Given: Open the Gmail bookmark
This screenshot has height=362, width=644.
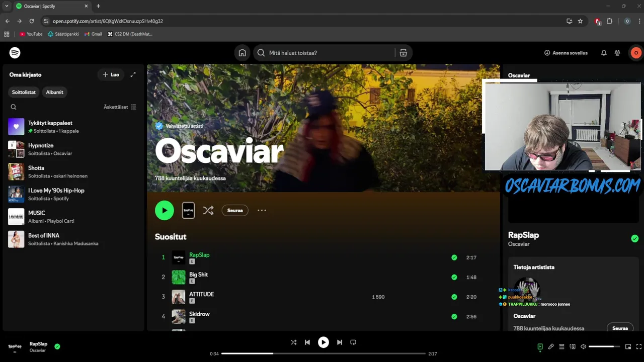Looking at the screenshot, I should pyautogui.click(x=93, y=34).
